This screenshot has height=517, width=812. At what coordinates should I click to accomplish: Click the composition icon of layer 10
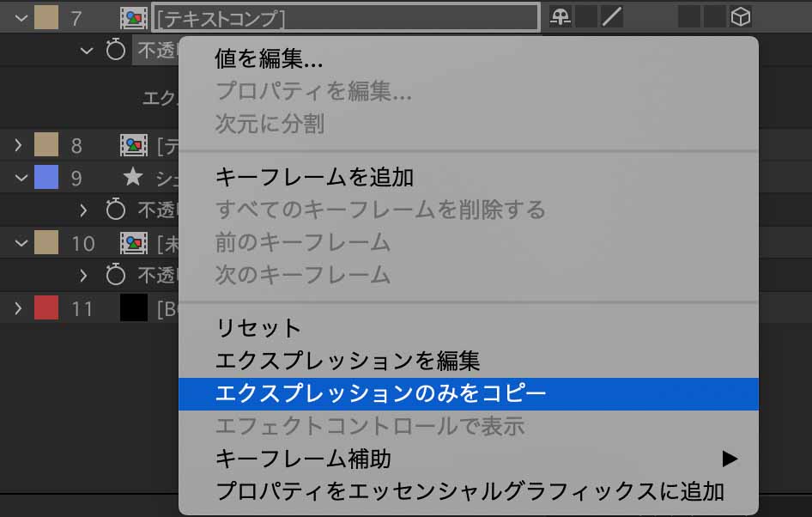(134, 242)
